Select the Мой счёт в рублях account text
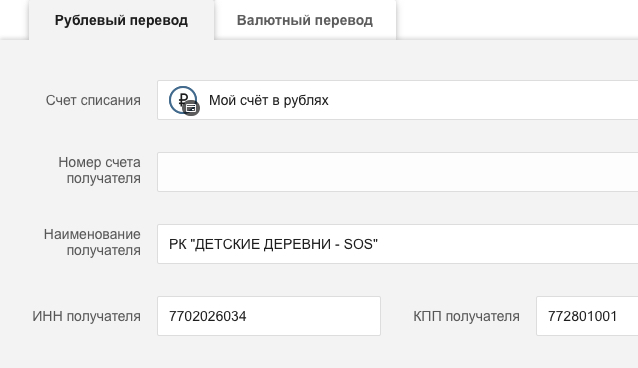The width and height of the screenshot is (638, 368). (269, 100)
